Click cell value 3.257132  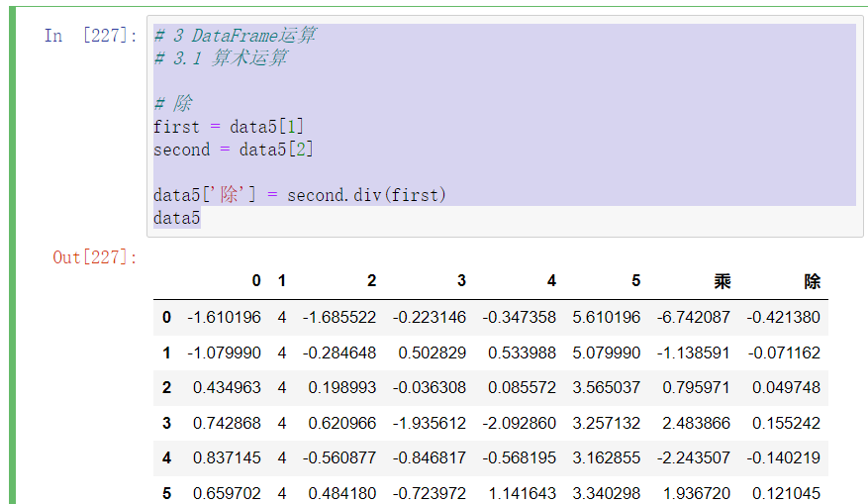(x=606, y=423)
